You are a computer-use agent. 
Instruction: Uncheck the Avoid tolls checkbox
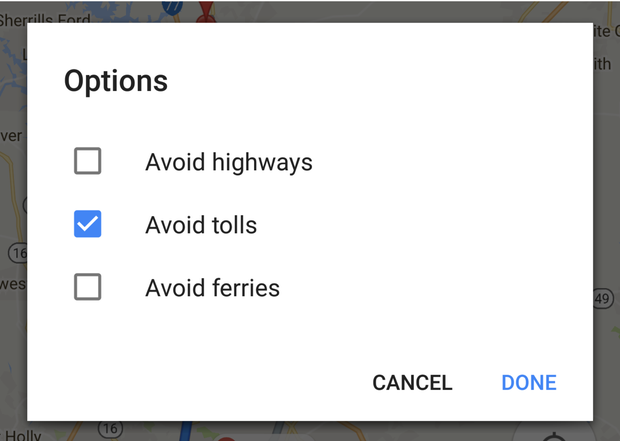88,225
